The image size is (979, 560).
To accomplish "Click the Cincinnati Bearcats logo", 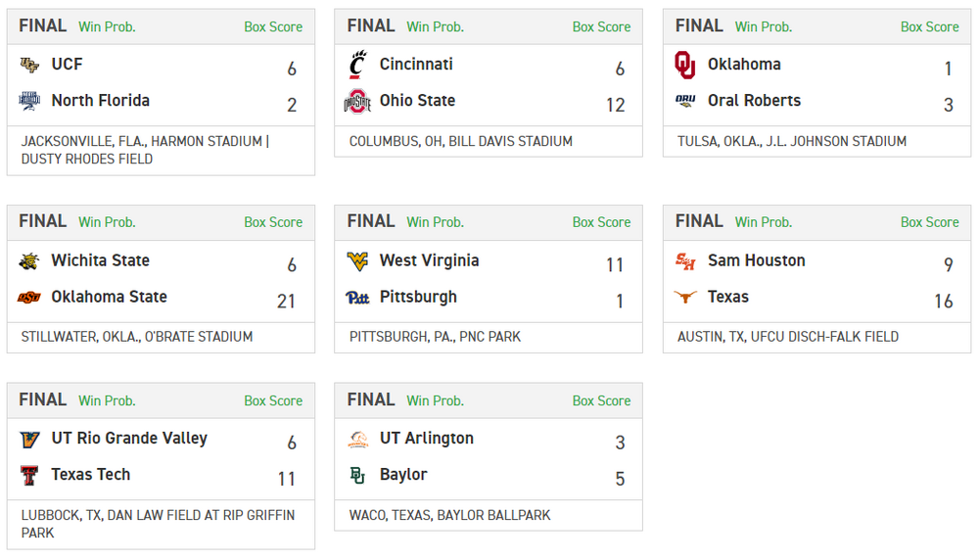I will click(357, 65).
